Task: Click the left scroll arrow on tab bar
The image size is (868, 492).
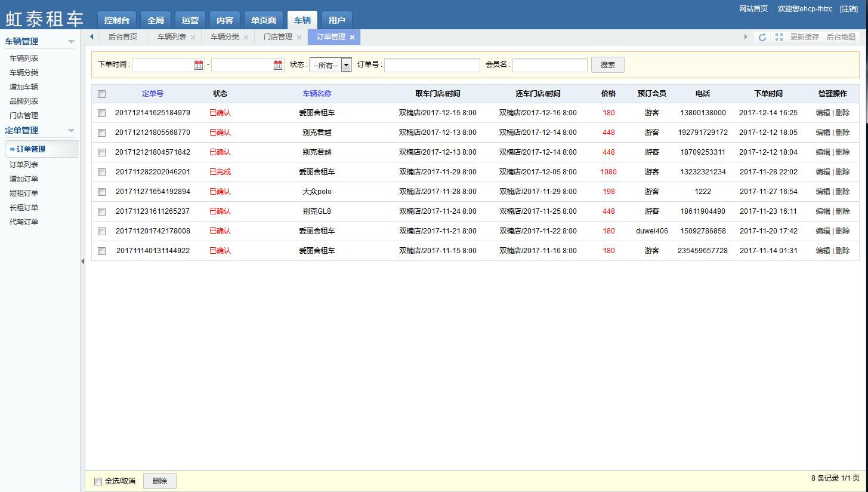Action: tap(91, 37)
